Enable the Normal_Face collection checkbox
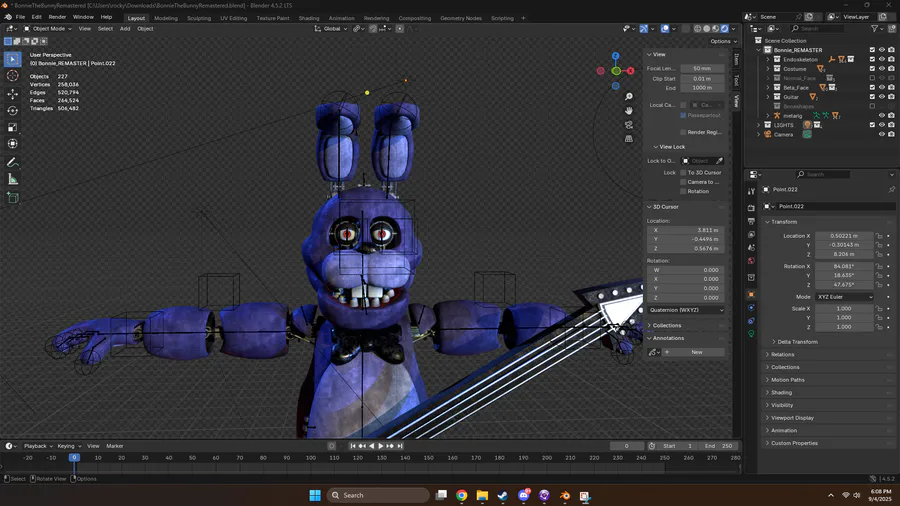The width and height of the screenshot is (900, 506). pyautogui.click(x=872, y=78)
